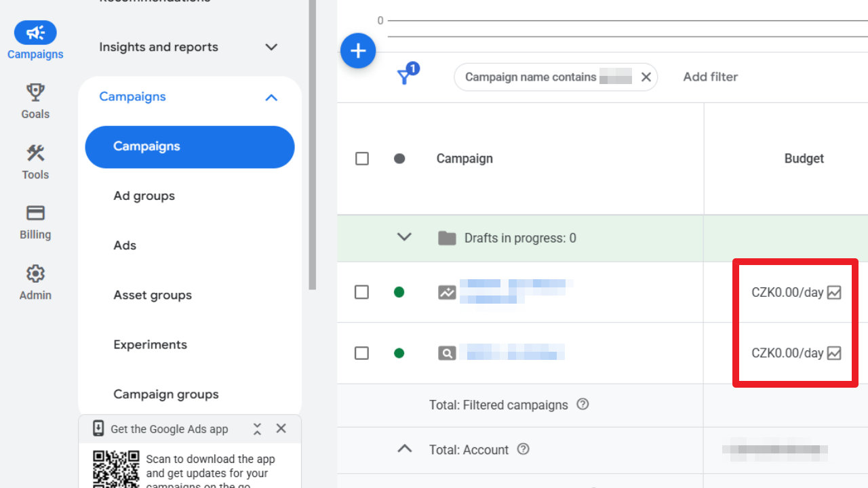868x488 pixels.
Task: Click the blue plus create button
Action: coord(358,50)
